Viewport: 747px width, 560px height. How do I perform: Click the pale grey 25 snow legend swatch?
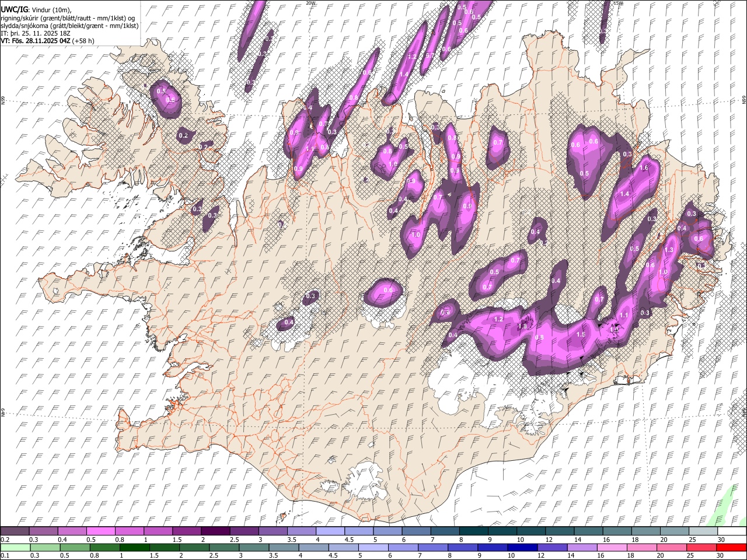tap(704, 531)
